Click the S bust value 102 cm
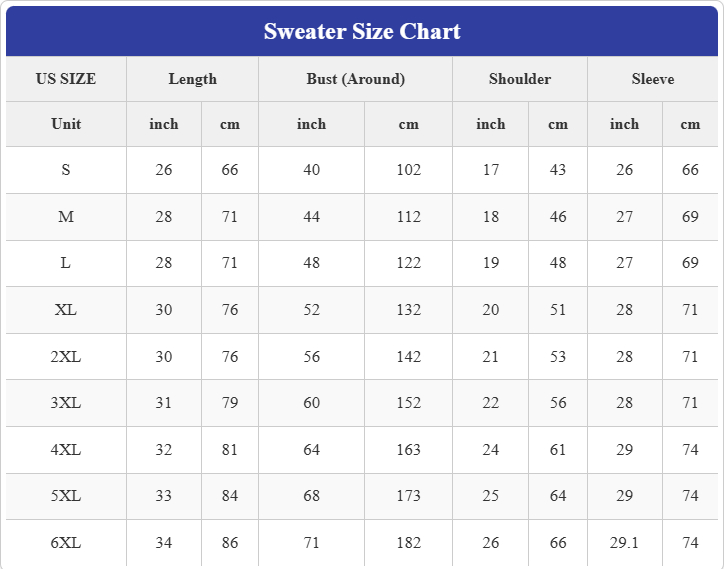724x569 pixels. (409, 170)
